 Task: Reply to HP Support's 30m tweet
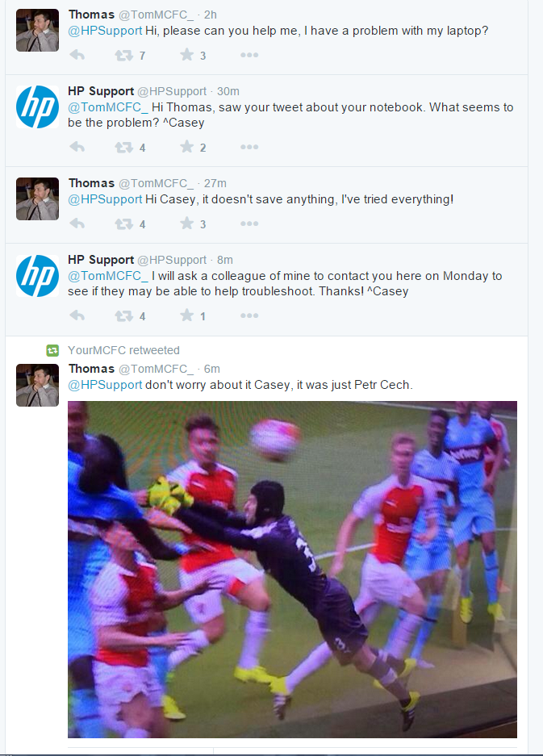tap(77, 147)
